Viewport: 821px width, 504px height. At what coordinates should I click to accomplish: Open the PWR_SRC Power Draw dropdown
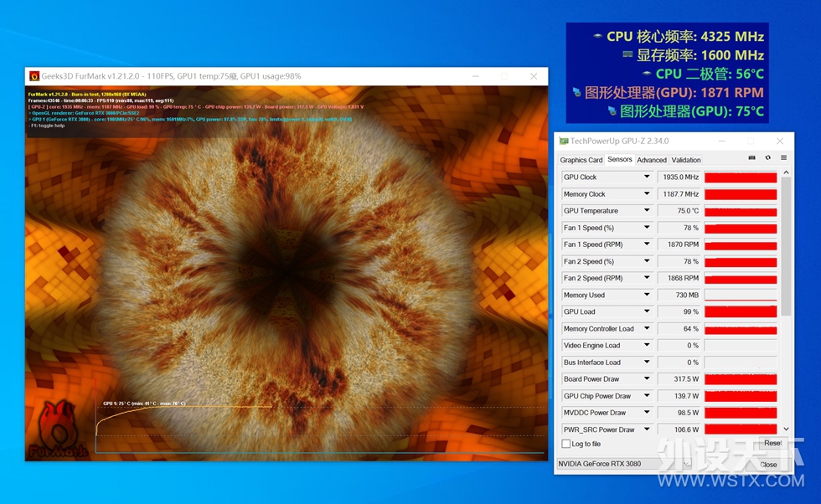(x=647, y=429)
